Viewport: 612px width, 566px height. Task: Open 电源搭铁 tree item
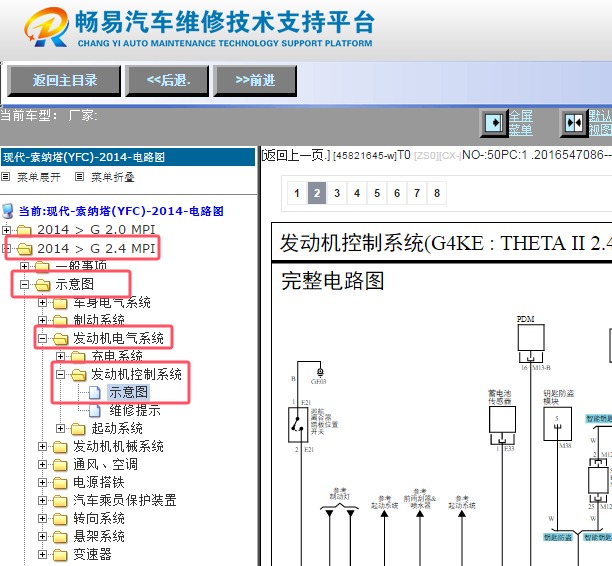pos(99,482)
